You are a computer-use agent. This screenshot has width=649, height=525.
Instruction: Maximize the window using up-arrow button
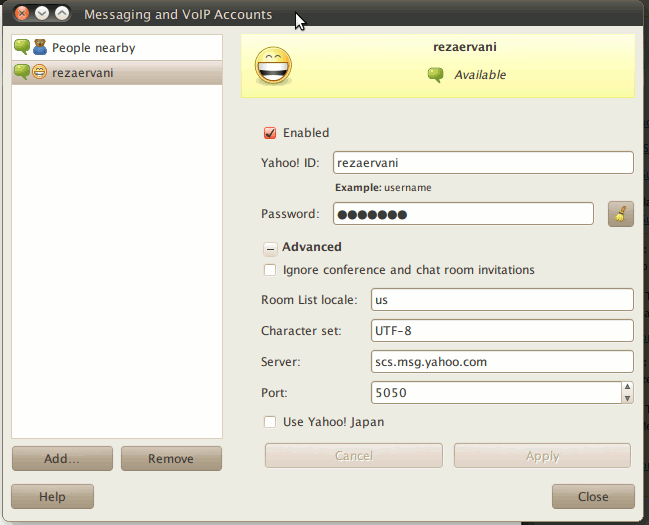[x=62, y=14]
